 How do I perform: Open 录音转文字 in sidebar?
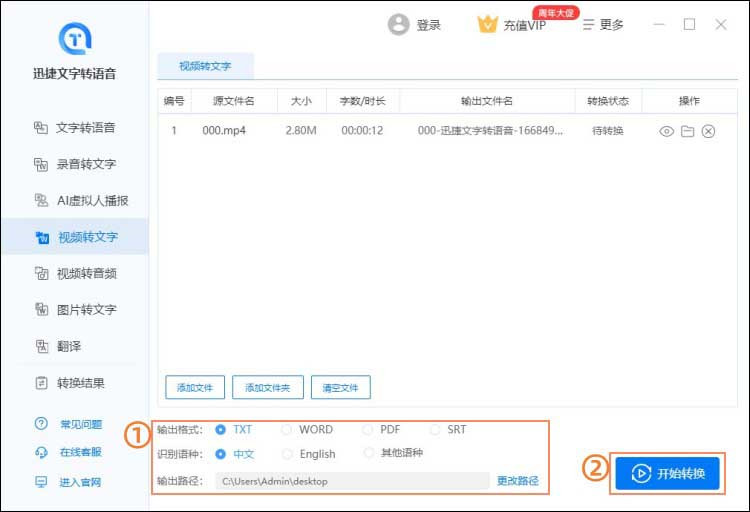point(75,164)
